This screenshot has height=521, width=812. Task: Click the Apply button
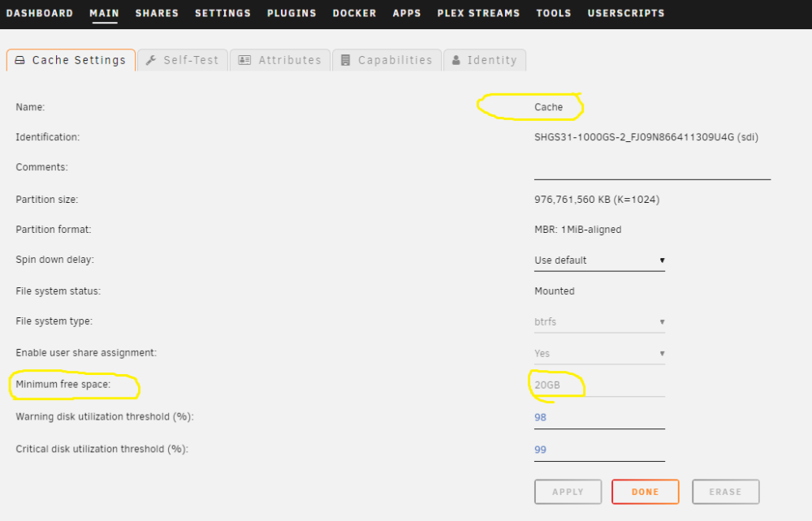pyautogui.click(x=568, y=492)
